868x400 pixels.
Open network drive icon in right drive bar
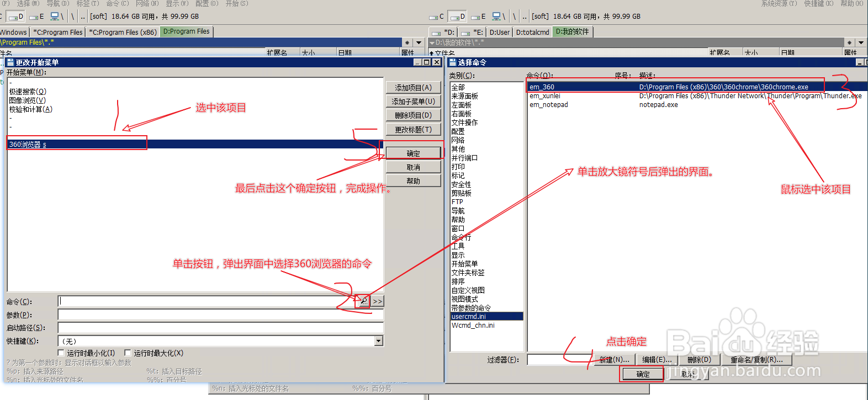pyautogui.click(x=499, y=17)
